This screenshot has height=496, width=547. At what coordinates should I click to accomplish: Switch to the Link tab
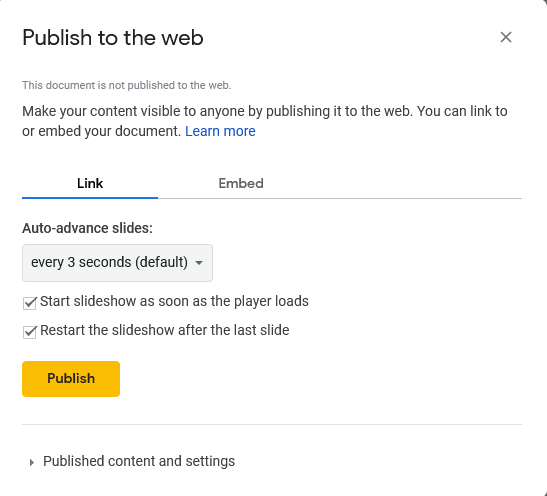point(90,183)
